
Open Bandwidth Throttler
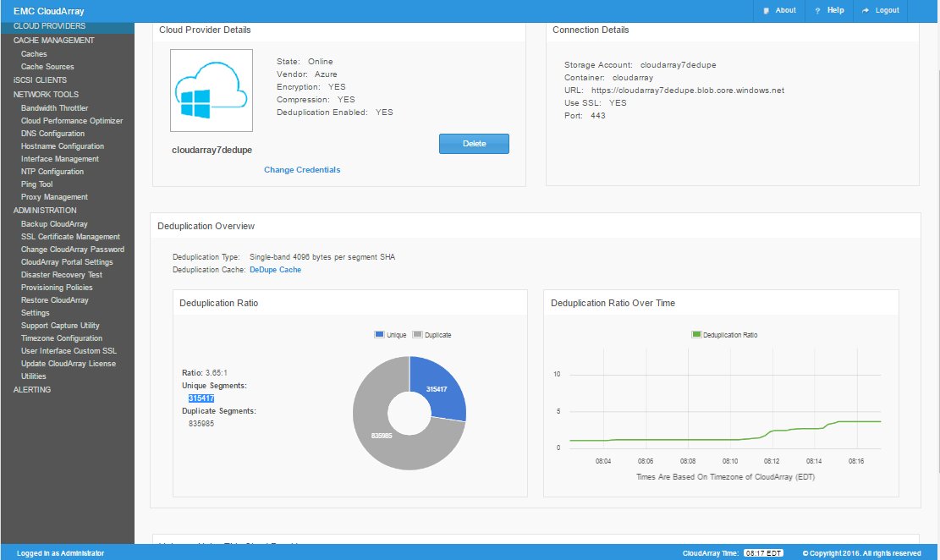(x=54, y=108)
